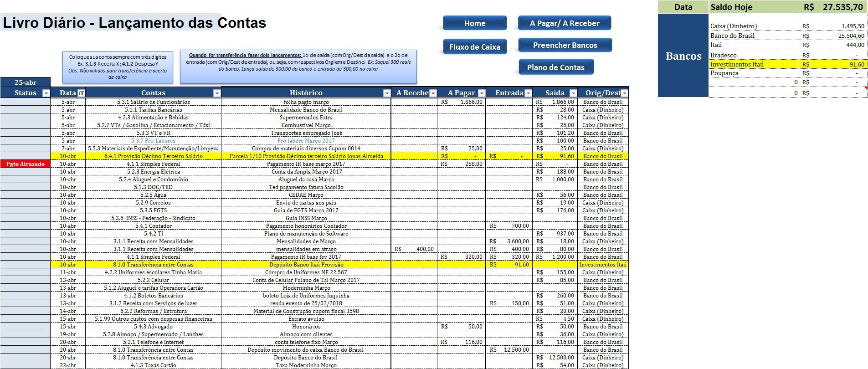868x369 pixels.
Task: Select the 'Moderninha Março' history cell
Action: 306,288
